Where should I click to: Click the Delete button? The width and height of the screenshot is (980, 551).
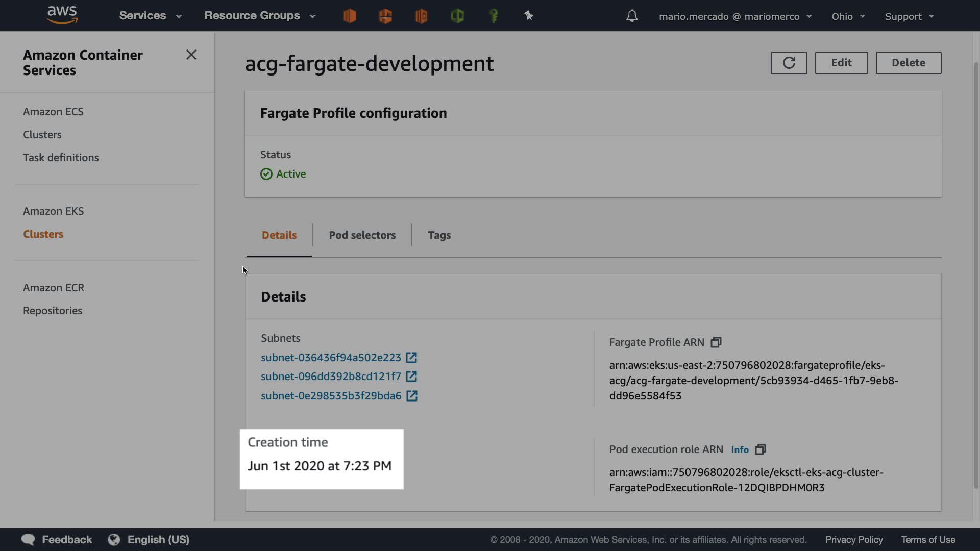(908, 63)
